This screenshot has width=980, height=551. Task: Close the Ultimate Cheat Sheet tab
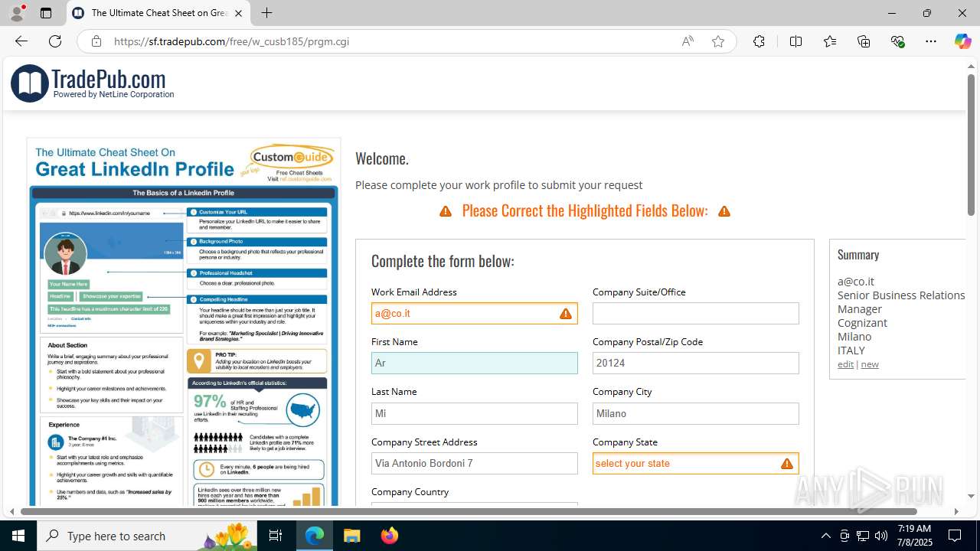238,13
